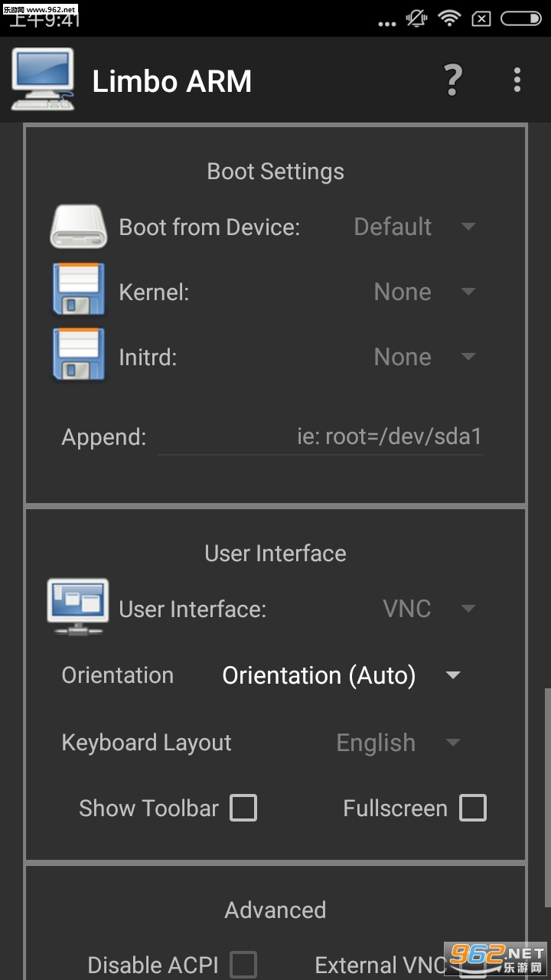Click the Append kernel parameters text field

click(320, 437)
